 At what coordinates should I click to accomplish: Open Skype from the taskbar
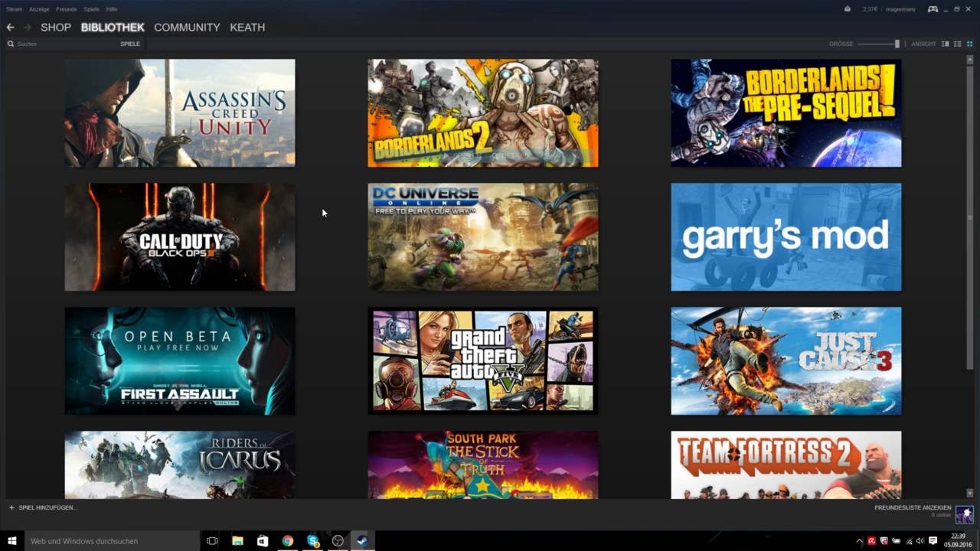[x=313, y=541]
